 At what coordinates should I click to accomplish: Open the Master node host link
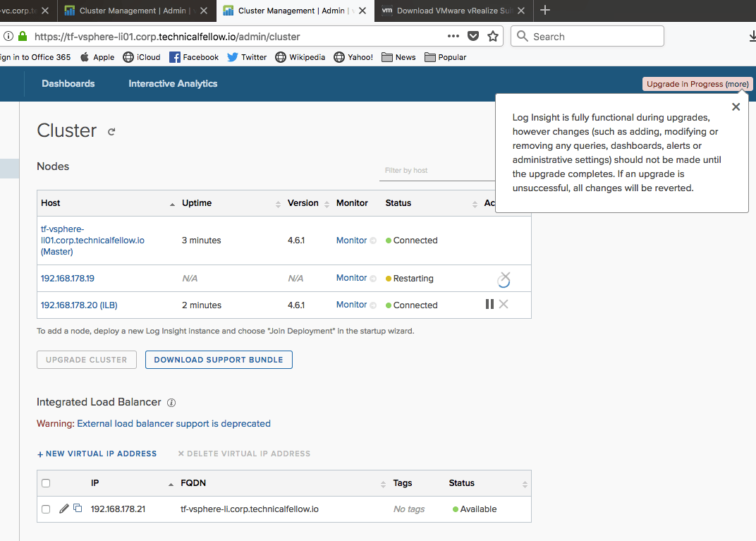click(92, 240)
